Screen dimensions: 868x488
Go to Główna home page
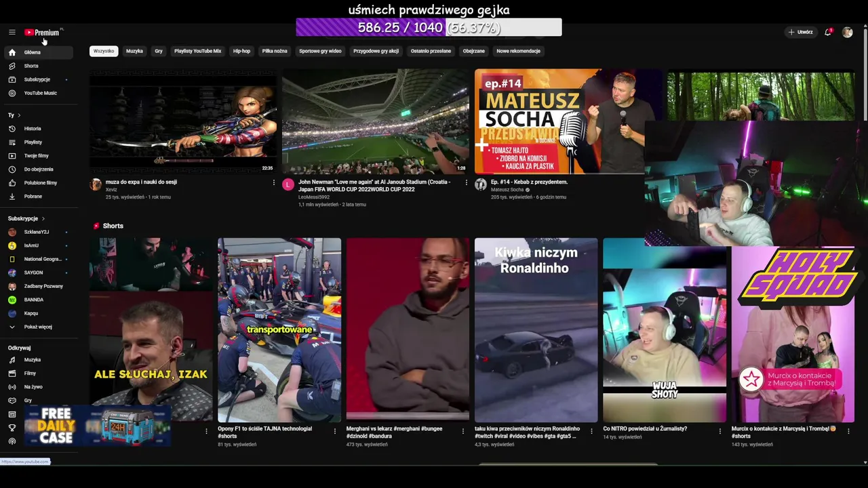pyautogui.click(x=39, y=52)
